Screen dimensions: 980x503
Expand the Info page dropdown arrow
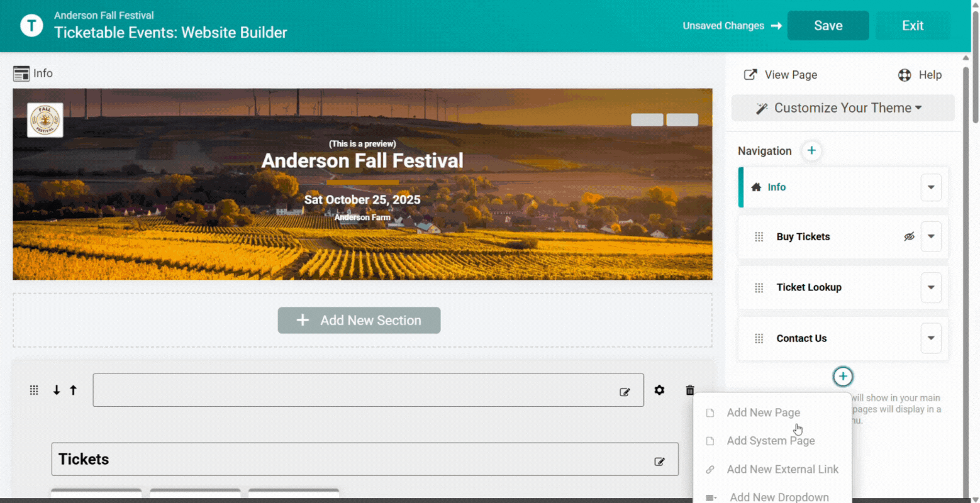(931, 187)
